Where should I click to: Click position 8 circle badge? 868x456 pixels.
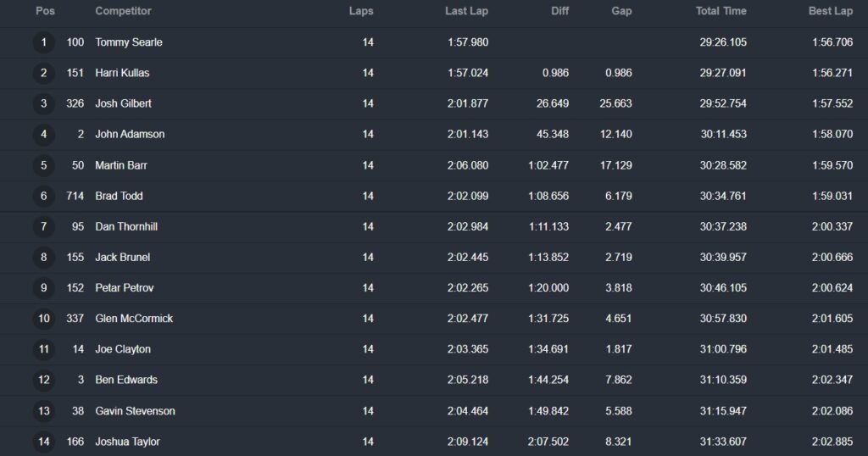coord(44,257)
